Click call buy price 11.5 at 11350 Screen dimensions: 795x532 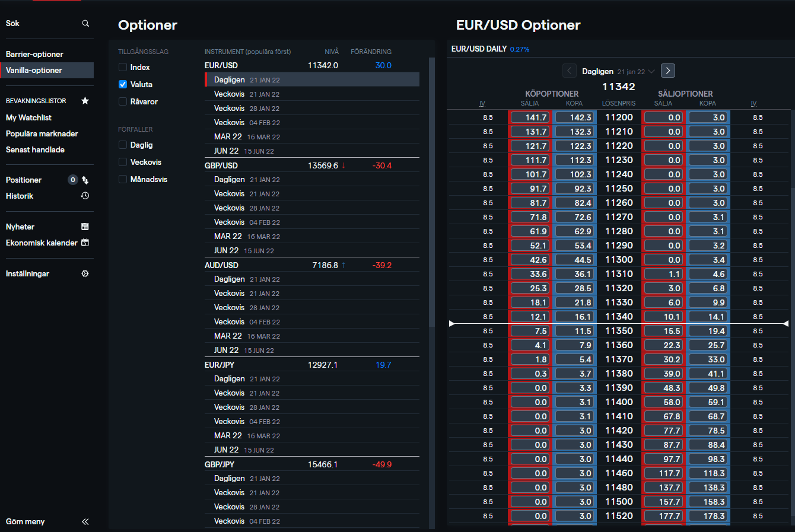click(x=574, y=331)
